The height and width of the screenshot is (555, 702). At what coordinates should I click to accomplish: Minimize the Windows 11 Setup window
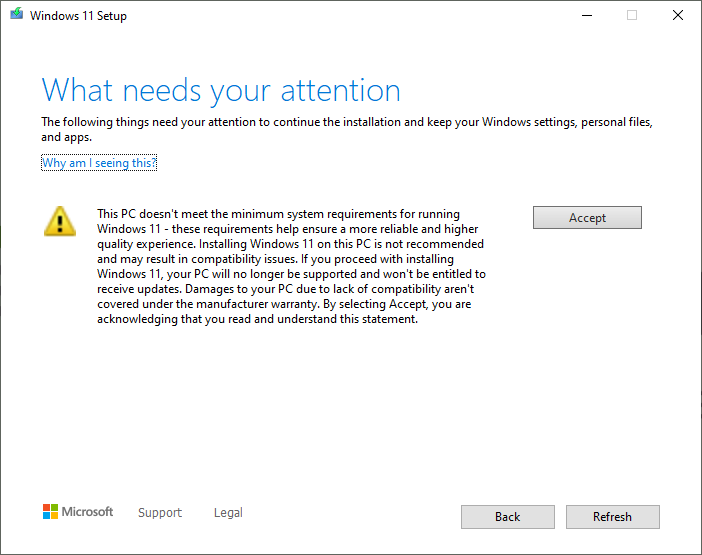point(586,16)
